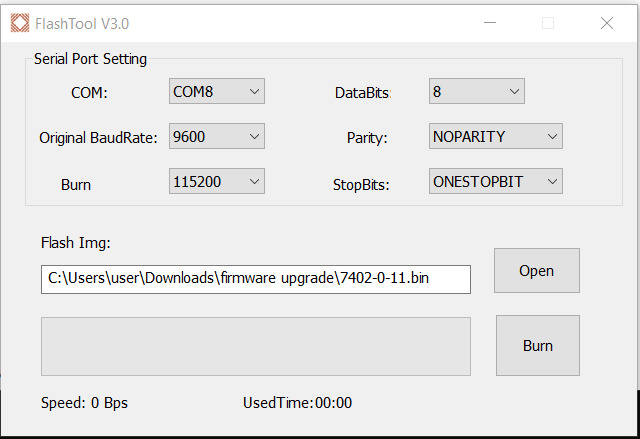The height and width of the screenshot is (439, 640).
Task: Expand the Parity dropdown showing NOPARITY
Action: (x=496, y=136)
